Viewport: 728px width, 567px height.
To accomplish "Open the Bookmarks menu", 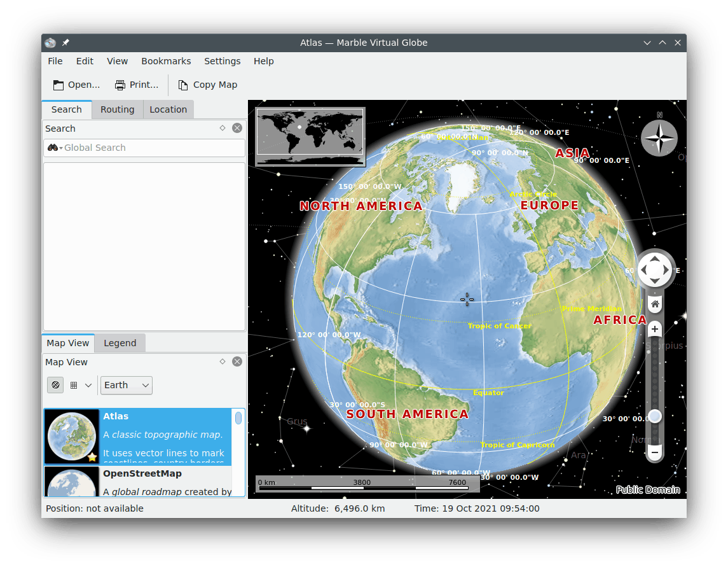I will [x=166, y=61].
